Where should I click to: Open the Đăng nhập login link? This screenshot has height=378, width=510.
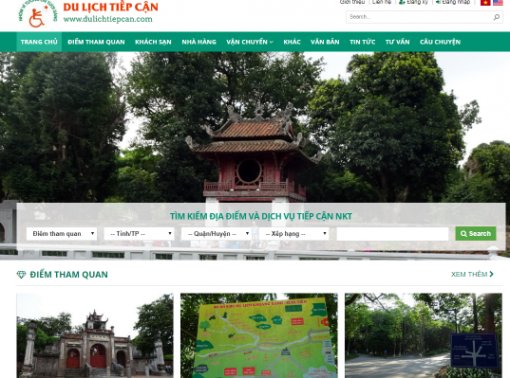[453, 2]
